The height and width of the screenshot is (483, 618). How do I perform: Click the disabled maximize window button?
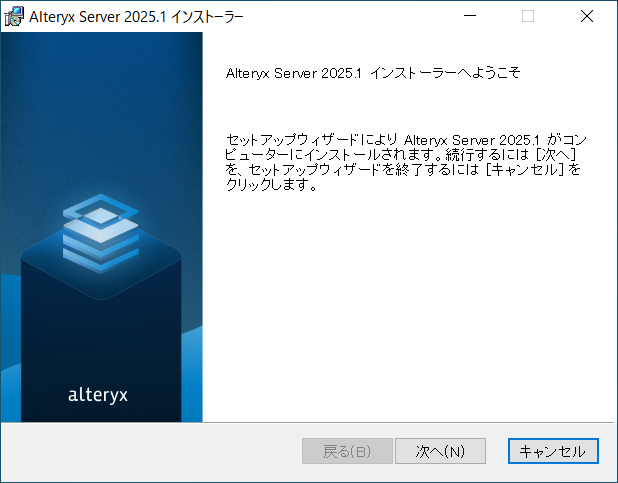tap(528, 16)
